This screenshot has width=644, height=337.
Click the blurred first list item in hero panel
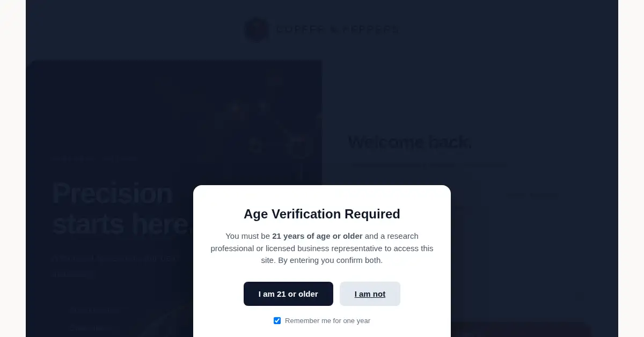95,310
